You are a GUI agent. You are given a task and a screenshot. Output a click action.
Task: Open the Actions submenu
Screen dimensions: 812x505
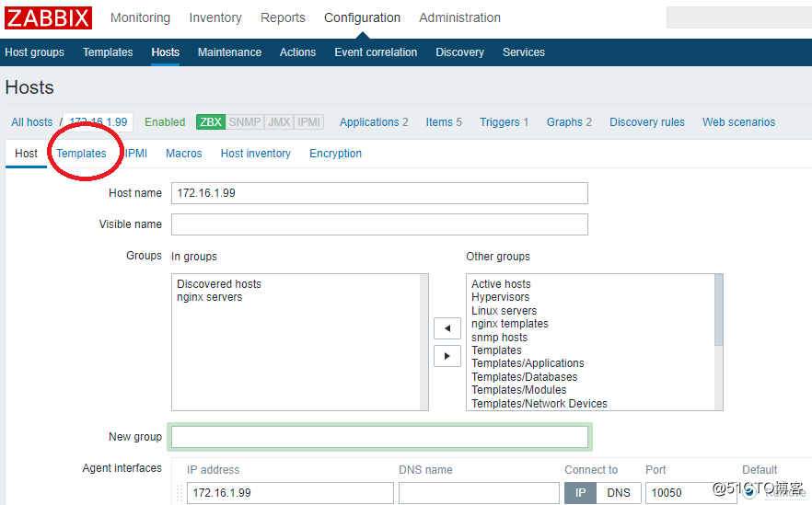(x=297, y=52)
